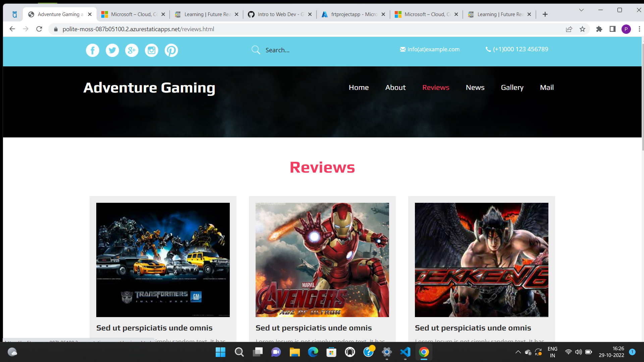Image resolution: width=644 pixels, height=362 pixels.
Task: Open the Tekken 6 review thumbnail
Action: (x=481, y=260)
